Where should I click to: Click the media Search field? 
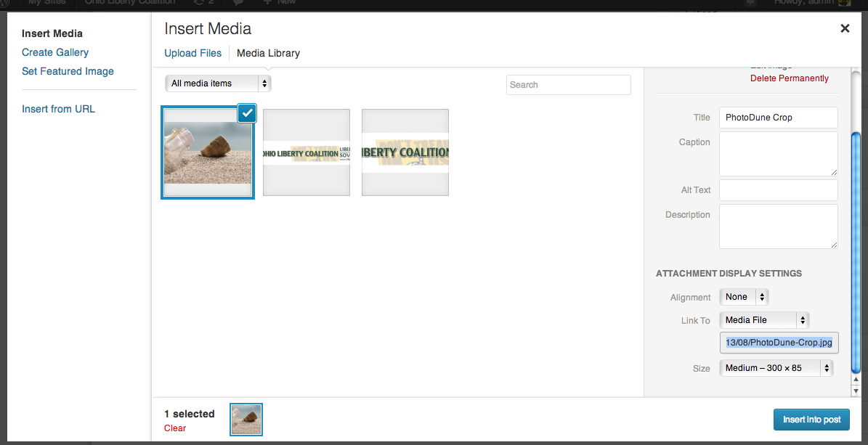coord(569,85)
